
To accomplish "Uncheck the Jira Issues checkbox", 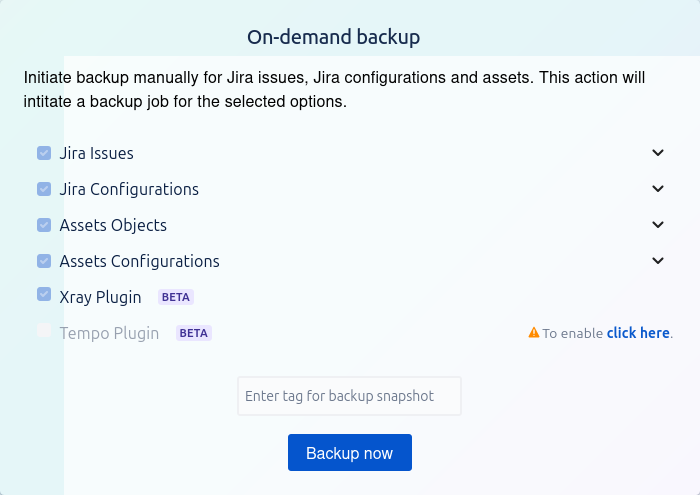I will click(x=44, y=153).
